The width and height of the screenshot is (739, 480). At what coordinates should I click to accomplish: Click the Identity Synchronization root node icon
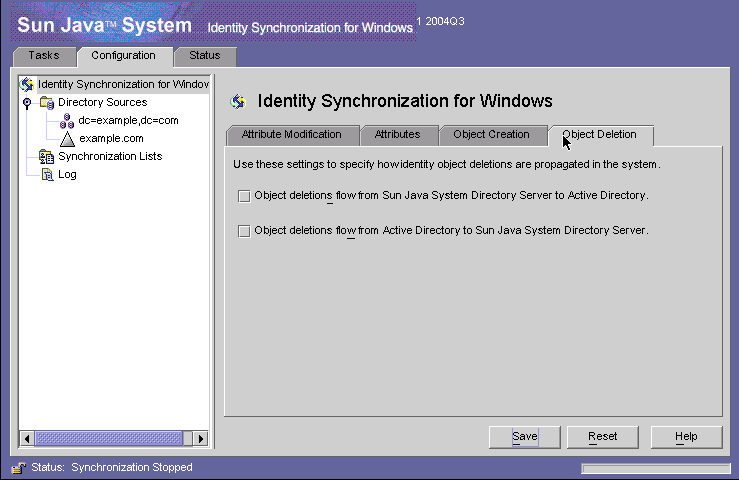click(27, 84)
